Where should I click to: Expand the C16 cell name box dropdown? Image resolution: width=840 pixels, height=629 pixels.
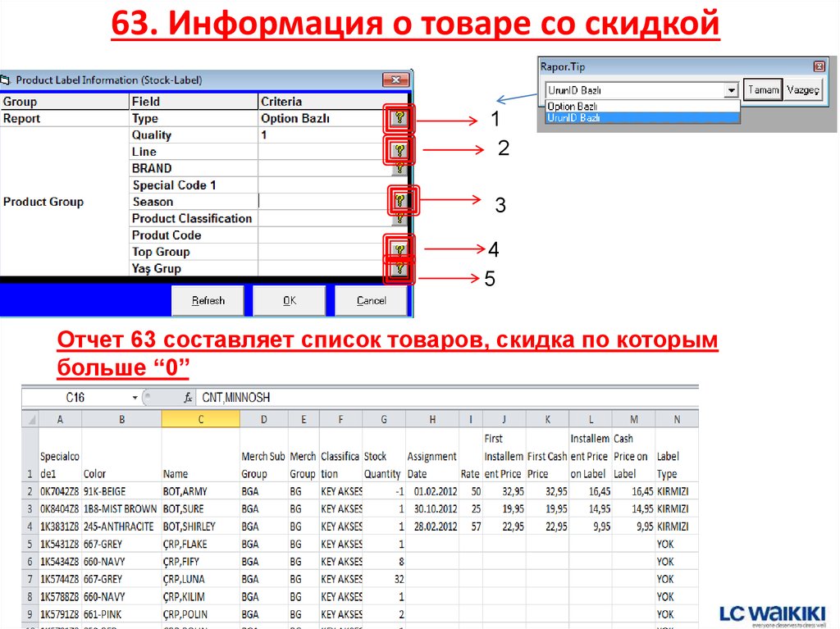133,397
